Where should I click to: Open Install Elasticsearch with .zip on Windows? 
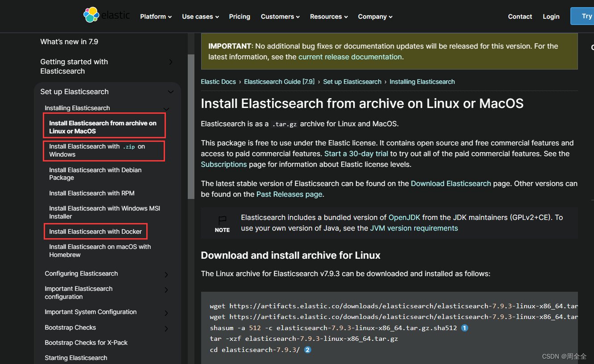click(x=97, y=150)
